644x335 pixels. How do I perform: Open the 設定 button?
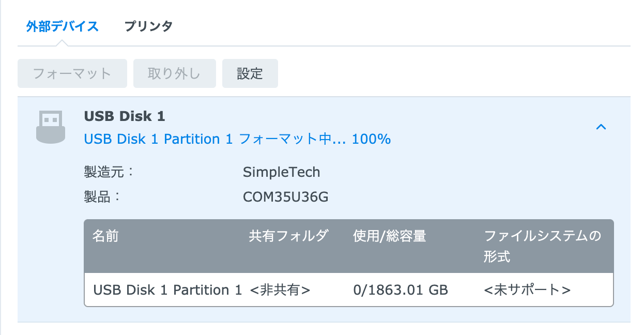[250, 73]
